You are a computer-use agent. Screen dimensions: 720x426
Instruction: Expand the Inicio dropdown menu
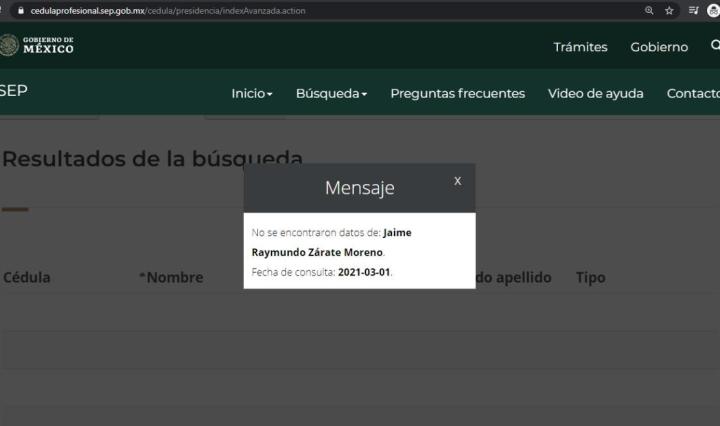(x=252, y=94)
